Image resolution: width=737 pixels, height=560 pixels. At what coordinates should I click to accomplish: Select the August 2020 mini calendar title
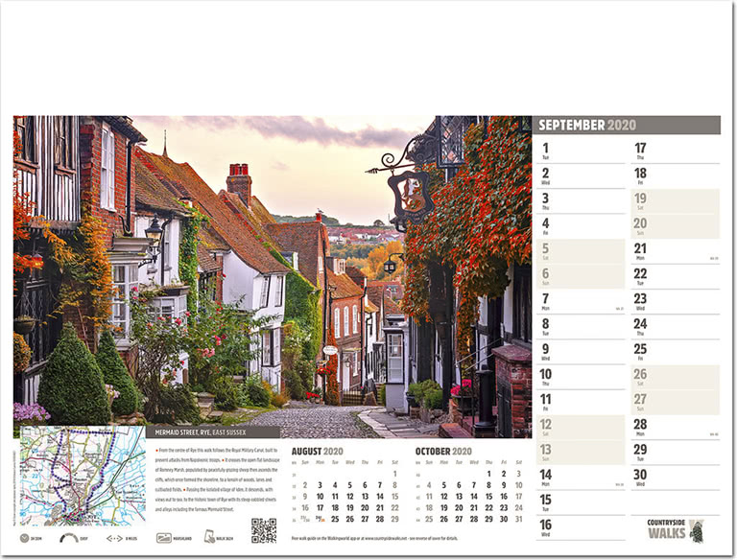tap(318, 452)
